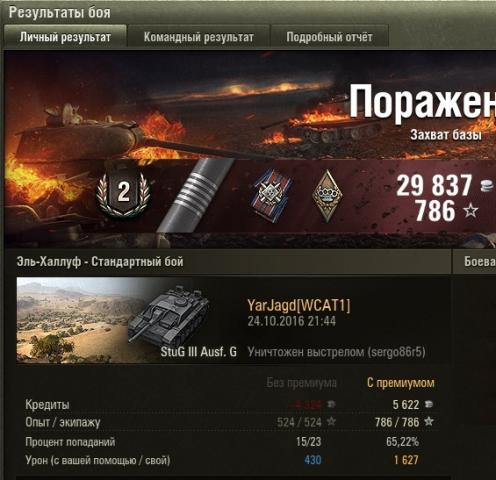Click the 65,22% hit percentage value
This screenshot has width=496, height=480.
402,442
